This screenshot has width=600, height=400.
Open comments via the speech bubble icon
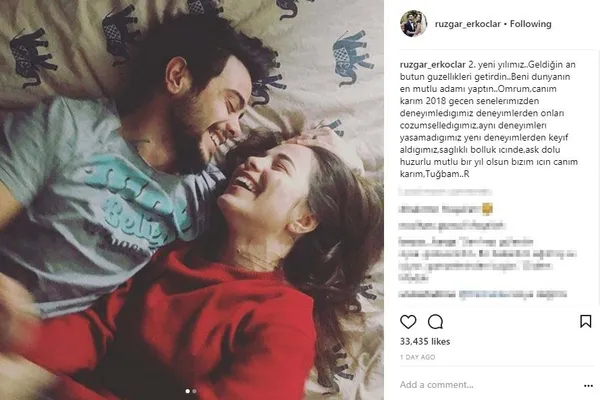435,322
